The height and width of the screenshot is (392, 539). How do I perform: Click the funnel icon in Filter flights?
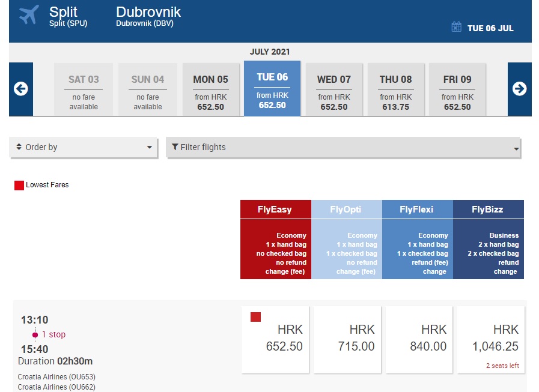pos(175,147)
